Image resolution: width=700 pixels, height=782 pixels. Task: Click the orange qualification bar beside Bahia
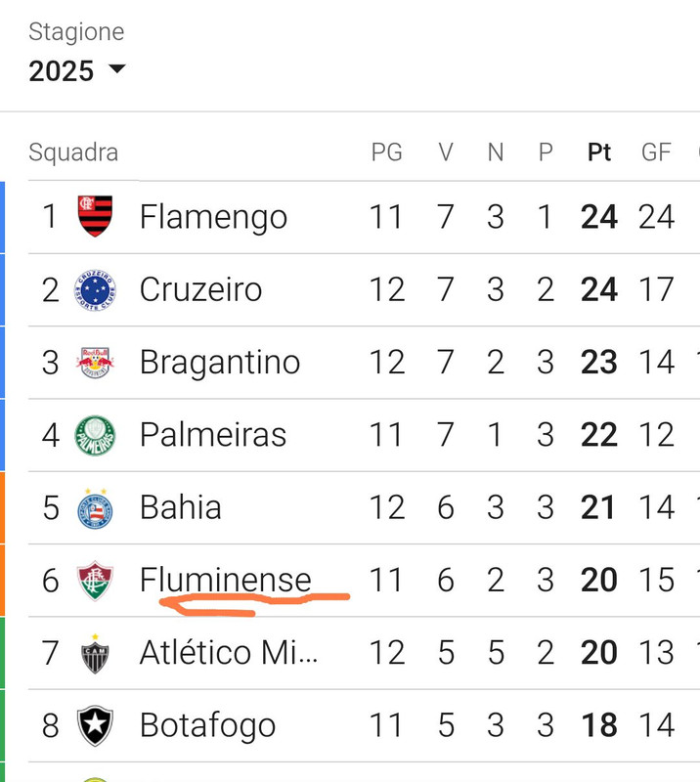click(x=2, y=507)
